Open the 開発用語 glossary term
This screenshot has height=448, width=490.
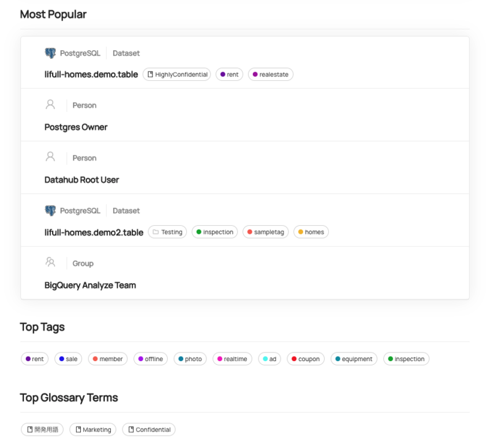click(x=42, y=430)
